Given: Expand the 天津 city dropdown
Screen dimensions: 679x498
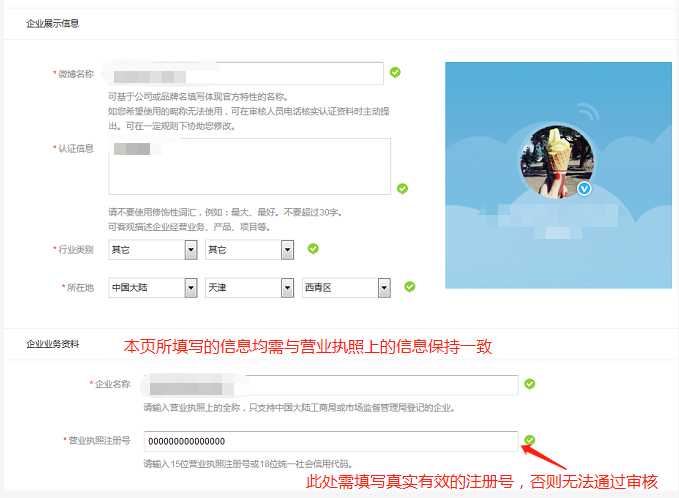Looking at the screenshot, I should coord(249,288).
